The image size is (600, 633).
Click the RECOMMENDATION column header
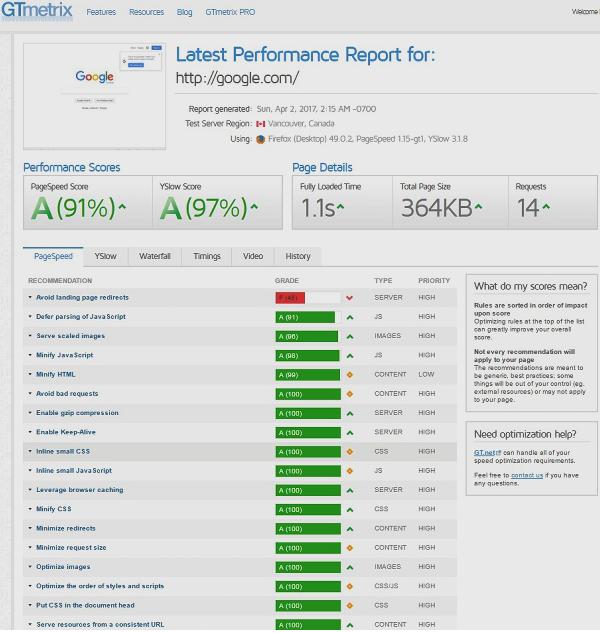coord(60,281)
